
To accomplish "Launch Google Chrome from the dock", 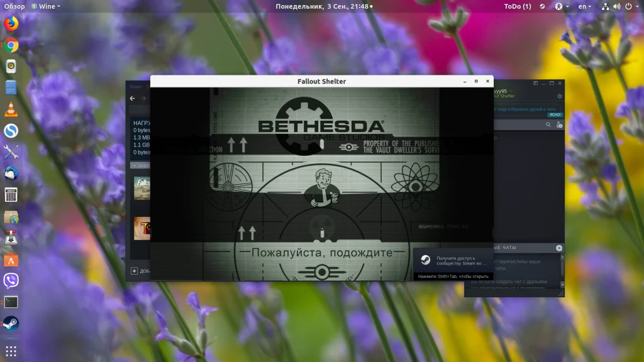I will coord(11,45).
